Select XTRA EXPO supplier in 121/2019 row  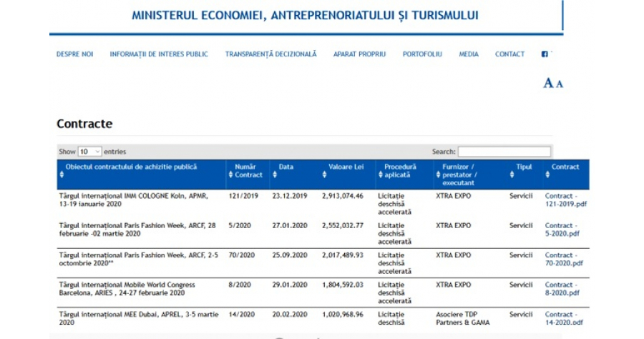[x=453, y=196]
